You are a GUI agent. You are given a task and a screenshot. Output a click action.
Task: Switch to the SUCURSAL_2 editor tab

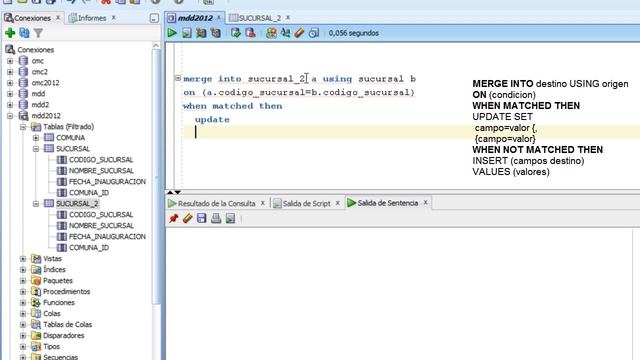point(260,18)
